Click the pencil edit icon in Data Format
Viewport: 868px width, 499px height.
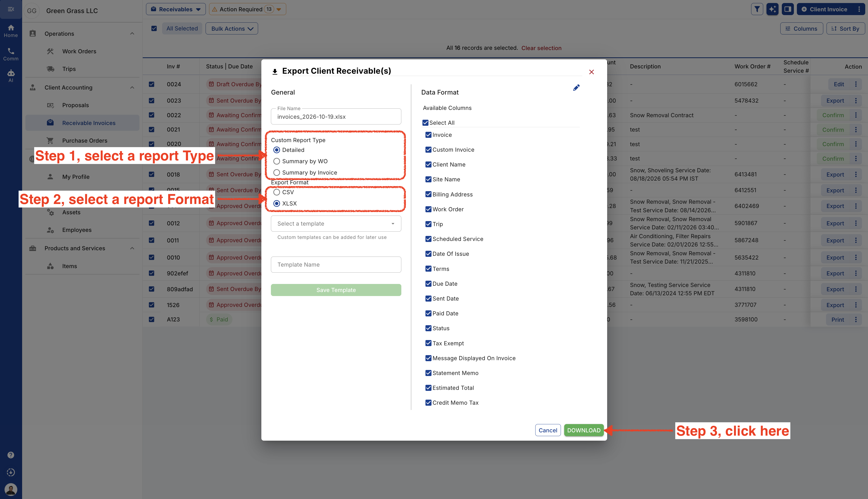click(x=576, y=88)
